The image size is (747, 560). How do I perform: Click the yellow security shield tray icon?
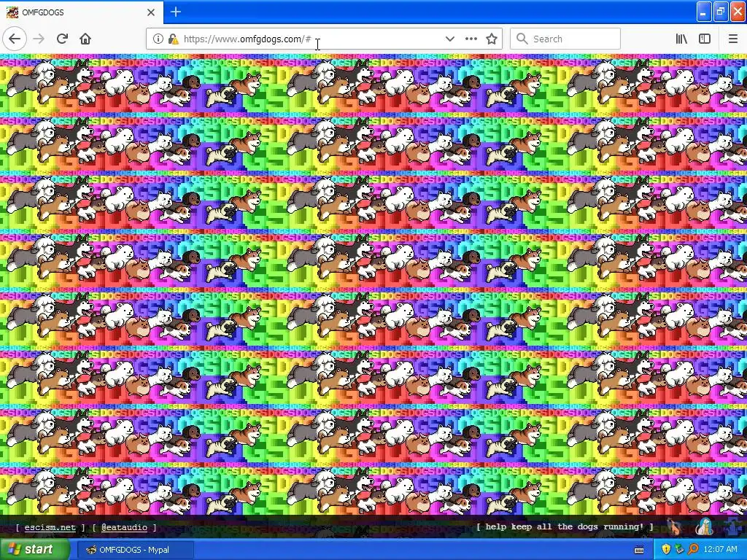point(666,550)
